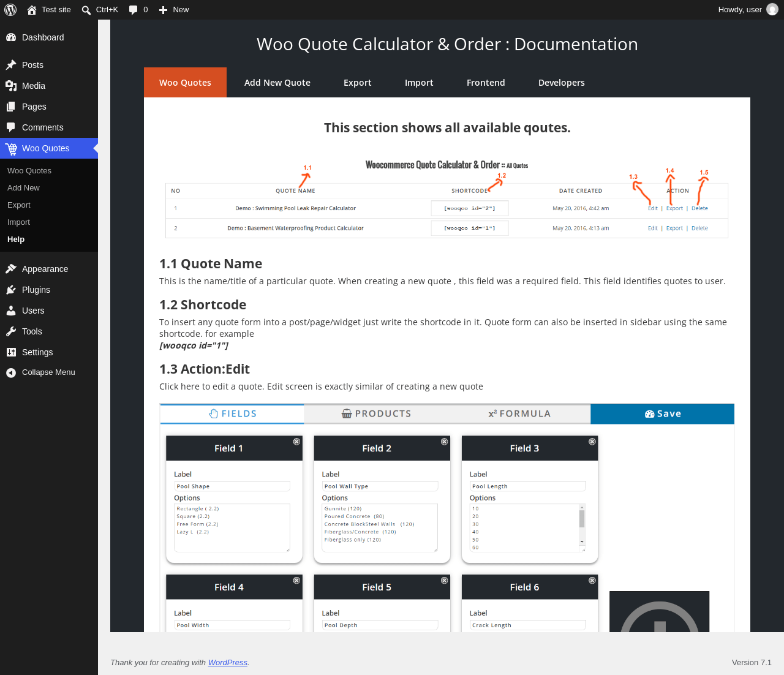Open Settings via the sliders icon
This screenshot has height=675, width=784.
click(x=11, y=352)
